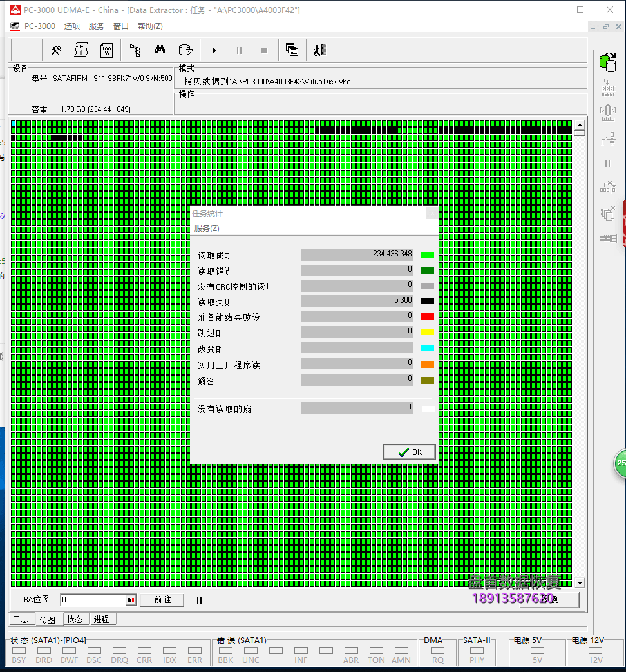Click the olive 解密 swatch
Image resolution: width=626 pixels, height=672 pixels.
(x=428, y=380)
